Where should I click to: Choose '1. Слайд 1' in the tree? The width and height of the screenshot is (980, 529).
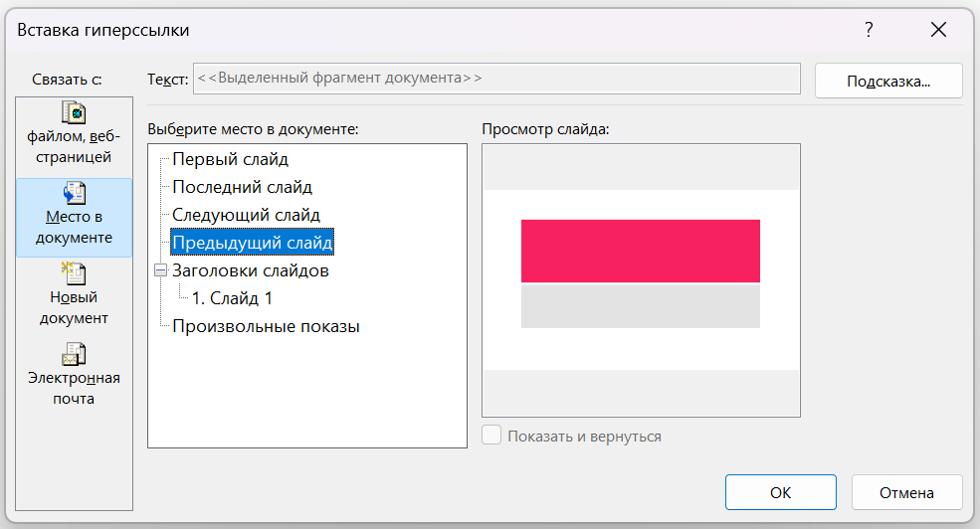click(x=232, y=298)
